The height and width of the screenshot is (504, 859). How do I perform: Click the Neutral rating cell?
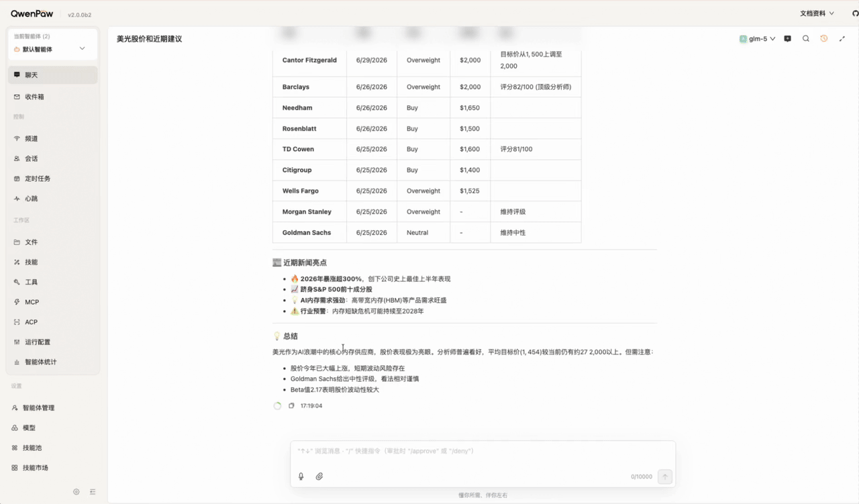coord(424,233)
